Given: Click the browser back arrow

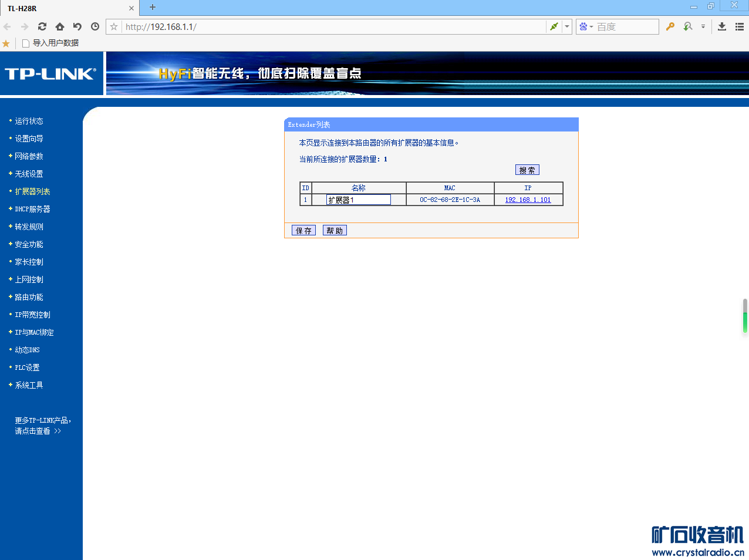Looking at the screenshot, I should [x=7, y=26].
